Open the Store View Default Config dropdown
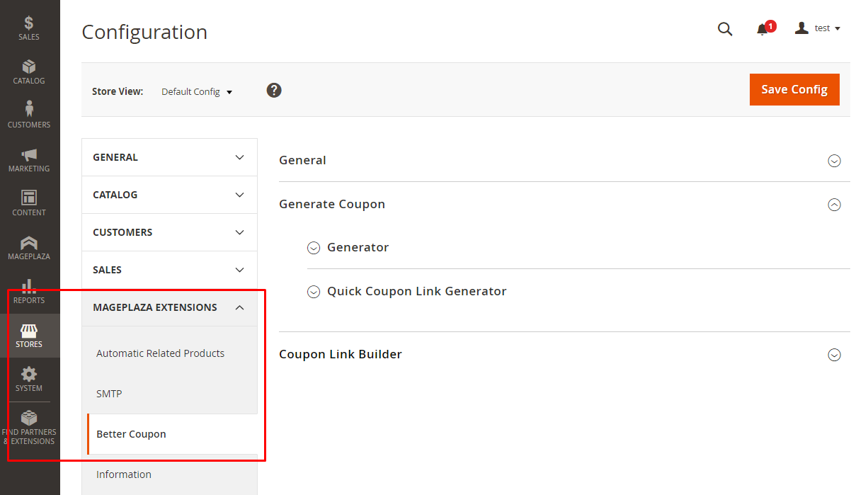The image size is (868, 495). (197, 92)
